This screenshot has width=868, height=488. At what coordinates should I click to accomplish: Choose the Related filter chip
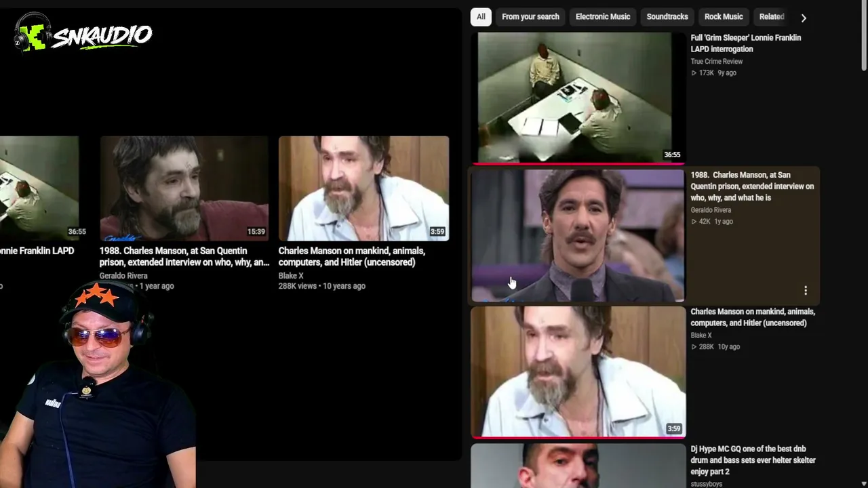click(x=772, y=17)
